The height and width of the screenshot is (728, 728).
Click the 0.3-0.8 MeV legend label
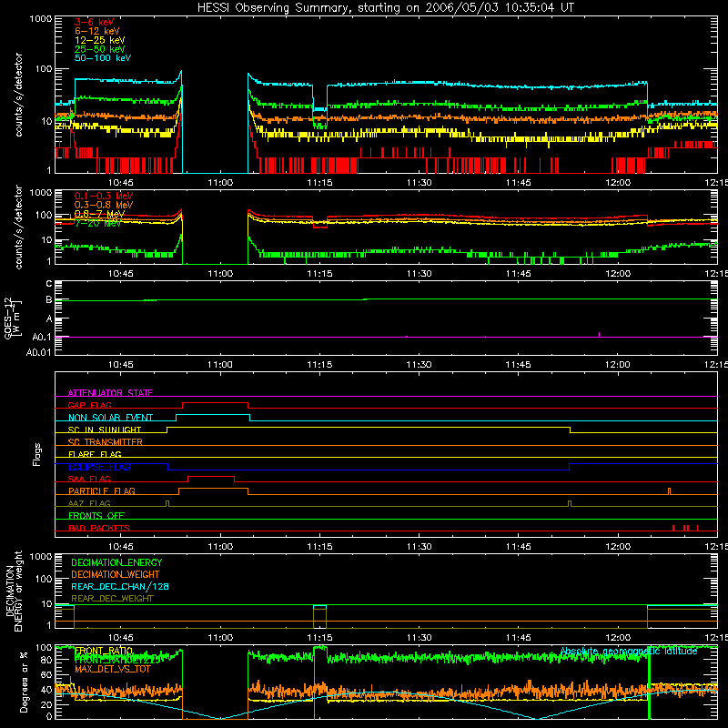click(104, 205)
